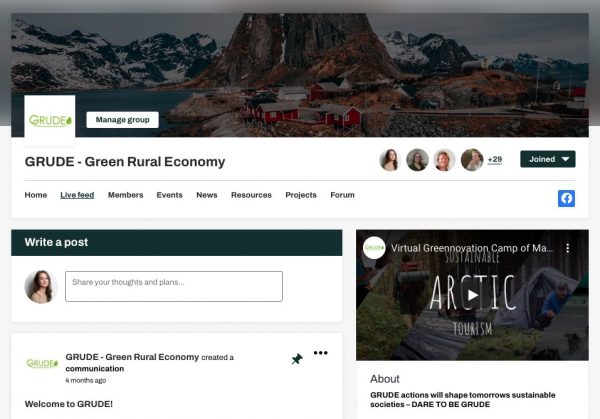
Task: Open the Events tab
Action: coord(170,195)
